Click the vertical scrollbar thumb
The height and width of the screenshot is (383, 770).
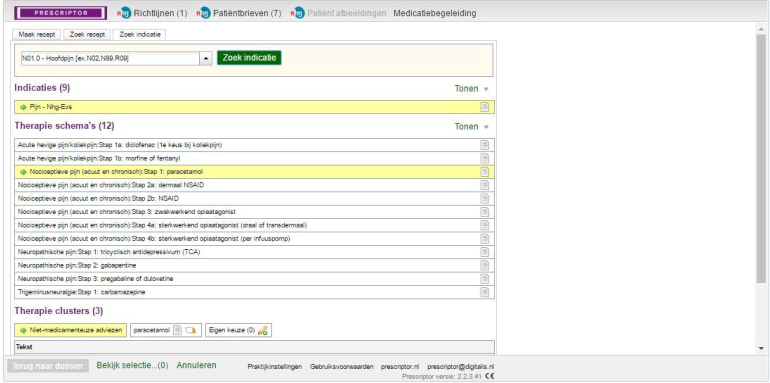pos(761,158)
